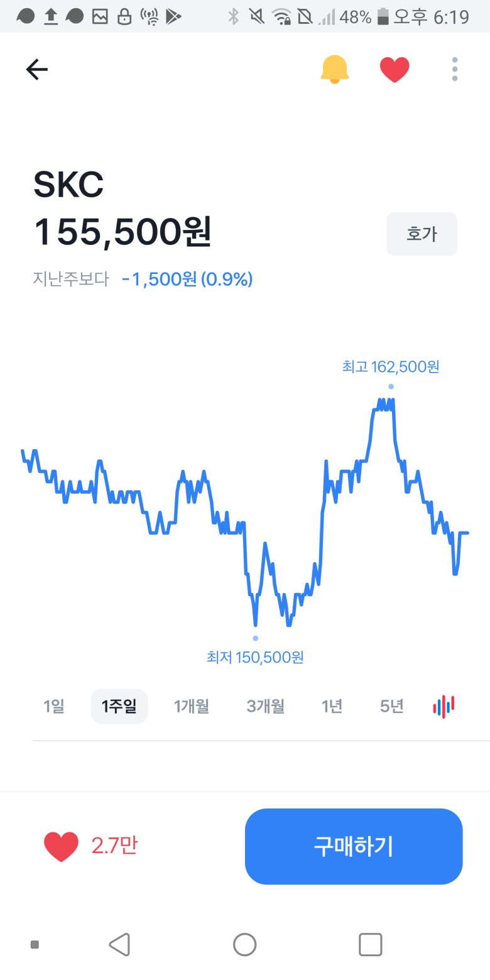The image size is (490, 980).
Task: Tap the 155,500원 current price text
Action: click(122, 232)
